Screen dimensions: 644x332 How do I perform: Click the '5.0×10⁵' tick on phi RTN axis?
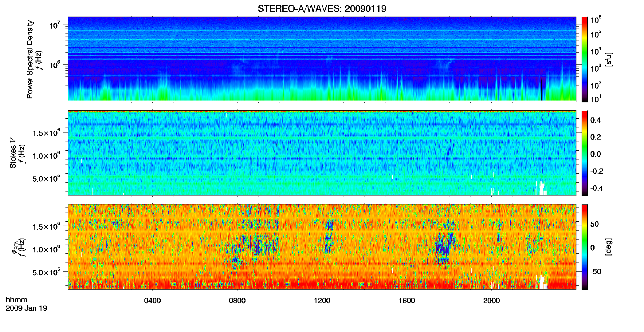click(x=46, y=272)
